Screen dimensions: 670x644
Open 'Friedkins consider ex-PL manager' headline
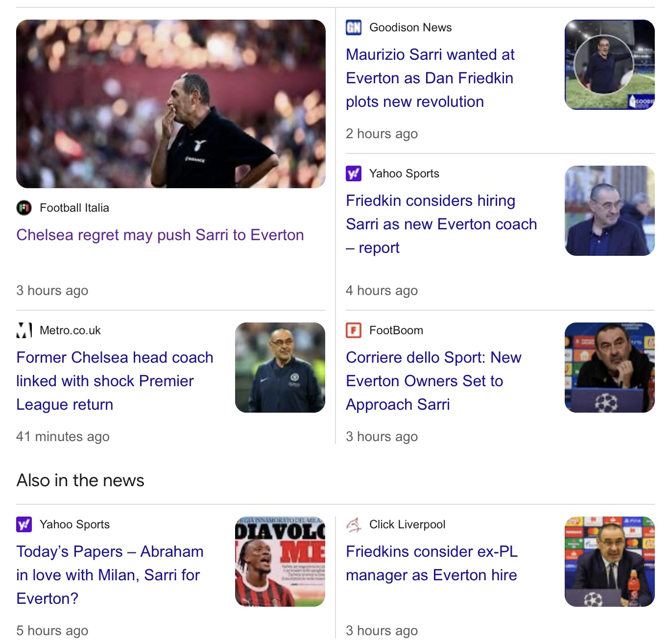[431, 564]
